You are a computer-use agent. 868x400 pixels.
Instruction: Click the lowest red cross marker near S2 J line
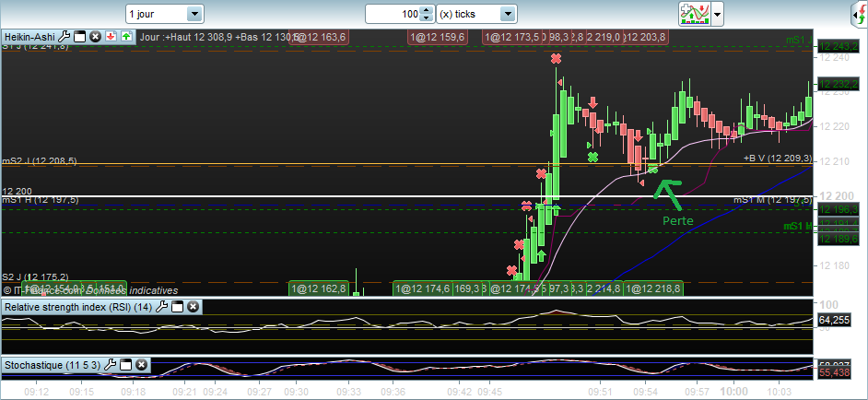[512, 270]
